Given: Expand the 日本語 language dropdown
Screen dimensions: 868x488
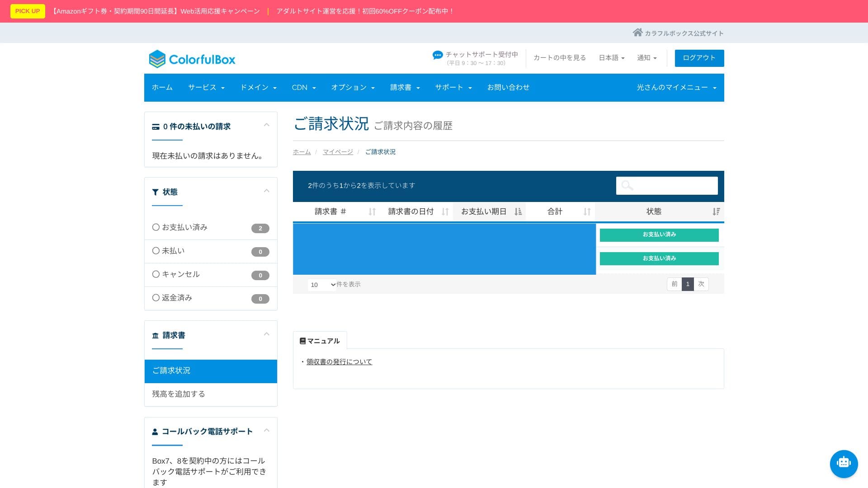Looking at the screenshot, I should [x=611, y=58].
